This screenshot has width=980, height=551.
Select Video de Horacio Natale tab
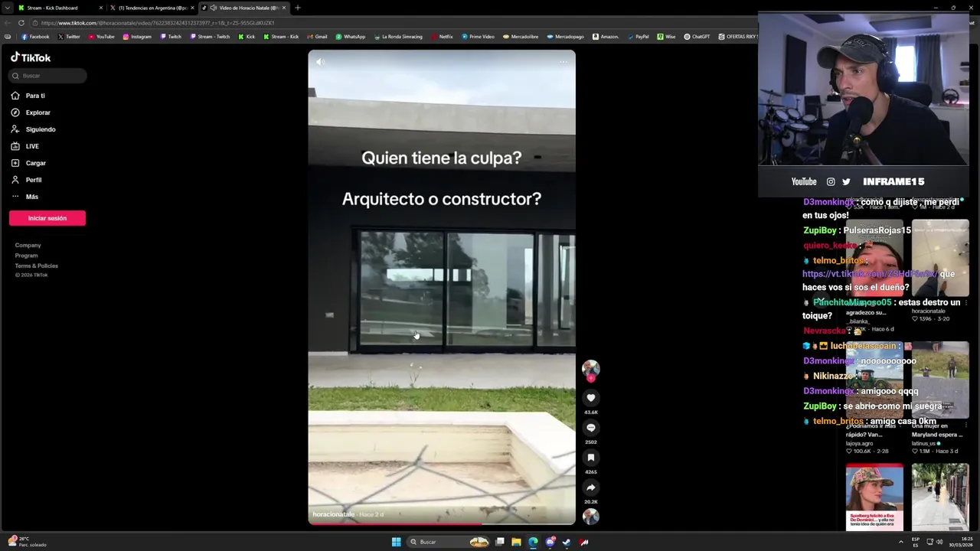pyautogui.click(x=243, y=8)
